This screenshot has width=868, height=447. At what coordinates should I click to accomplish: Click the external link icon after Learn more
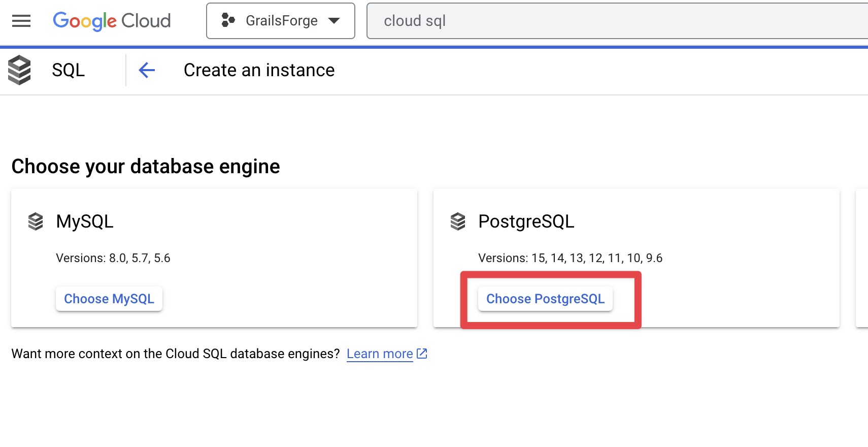[x=422, y=354]
